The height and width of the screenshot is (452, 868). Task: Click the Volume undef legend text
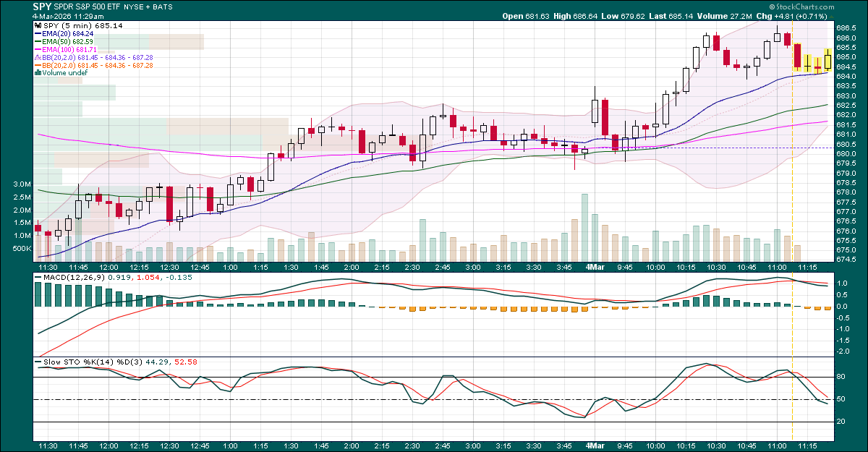[65, 73]
